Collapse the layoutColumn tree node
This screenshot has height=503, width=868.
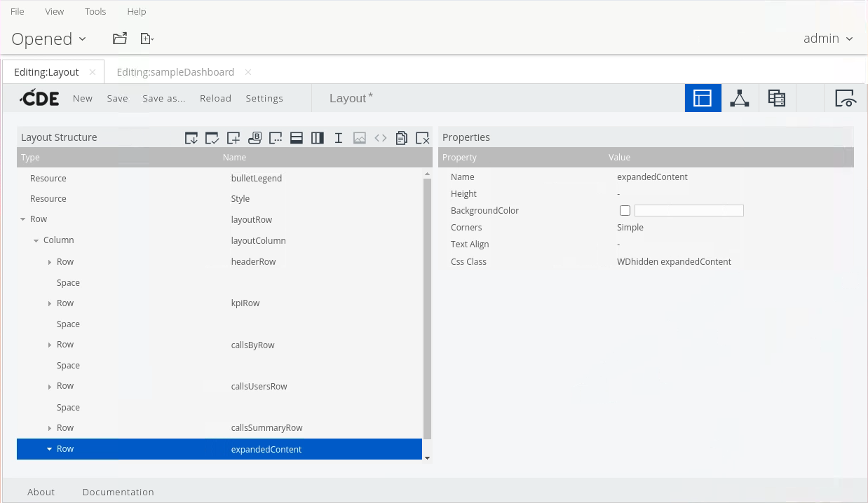click(36, 240)
